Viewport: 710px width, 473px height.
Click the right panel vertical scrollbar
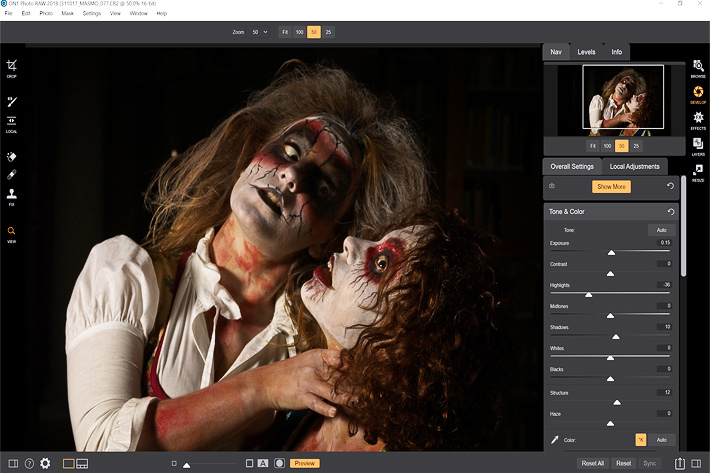684,225
